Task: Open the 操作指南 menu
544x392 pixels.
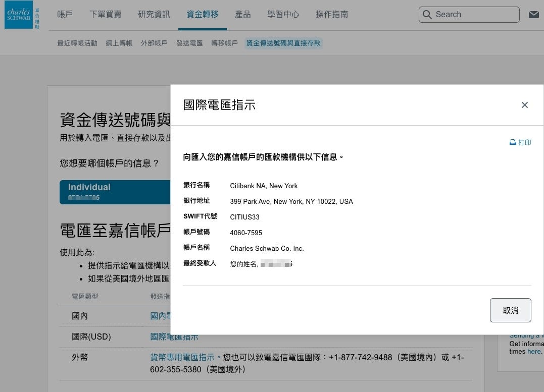Action: (x=331, y=15)
